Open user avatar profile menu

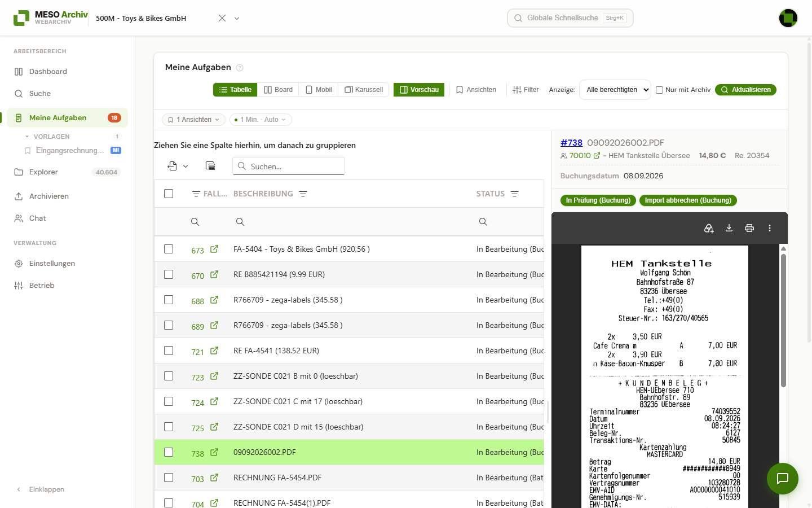click(x=788, y=18)
